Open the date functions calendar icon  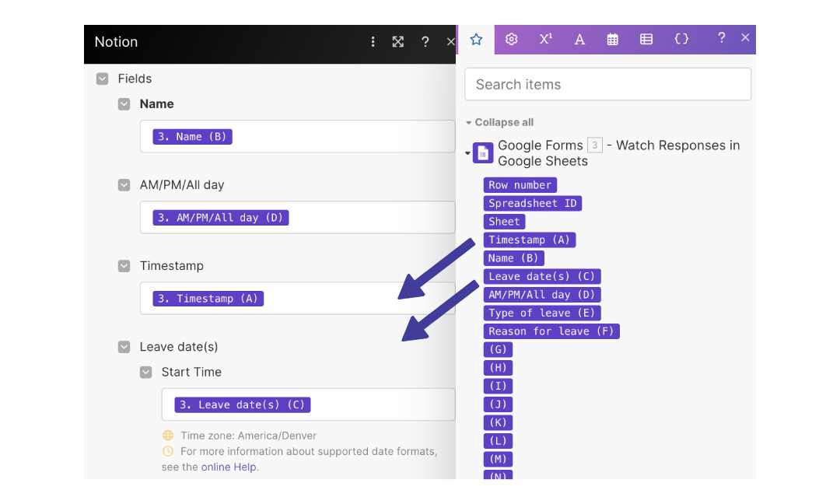(x=612, y=39)
